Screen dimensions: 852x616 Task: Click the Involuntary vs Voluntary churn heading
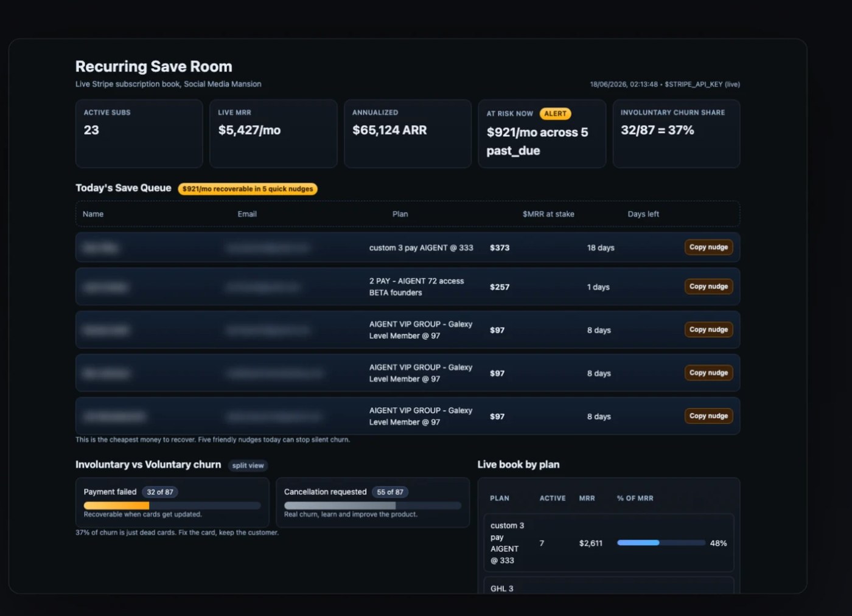[148, 465]
